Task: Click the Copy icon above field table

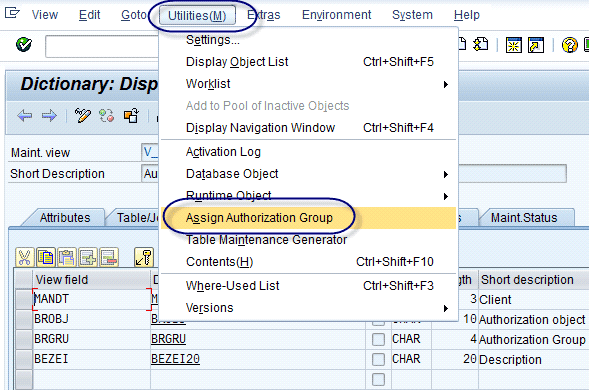Action: [x=46, y=257]
